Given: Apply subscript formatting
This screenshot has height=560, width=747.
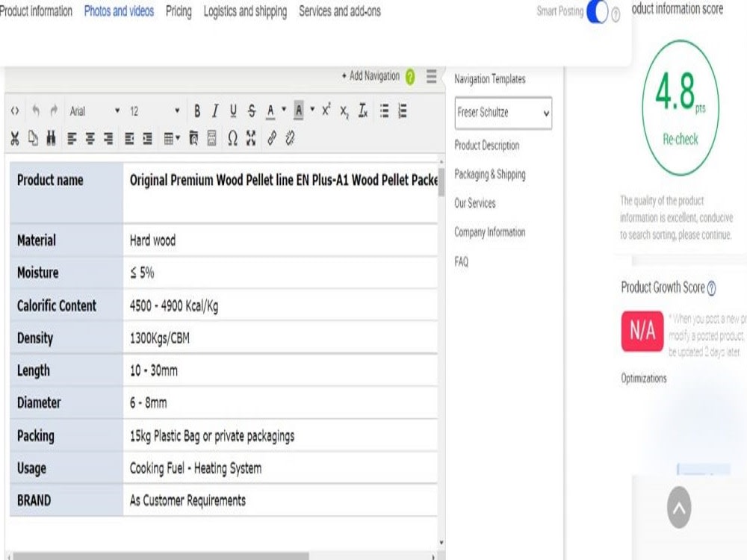Looking at the screenshot, I should click(x=344, y=111).
